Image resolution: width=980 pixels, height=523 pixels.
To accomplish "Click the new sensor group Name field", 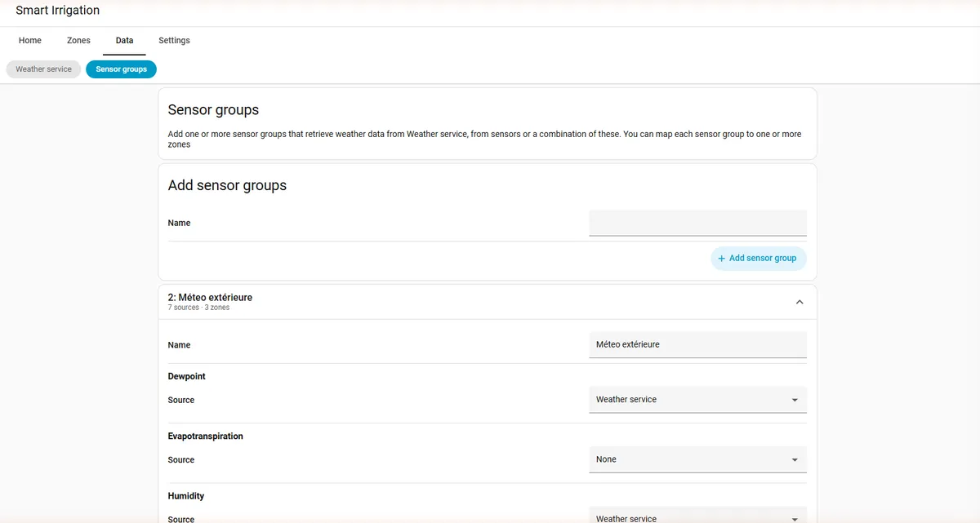I will tap(697, 223).
